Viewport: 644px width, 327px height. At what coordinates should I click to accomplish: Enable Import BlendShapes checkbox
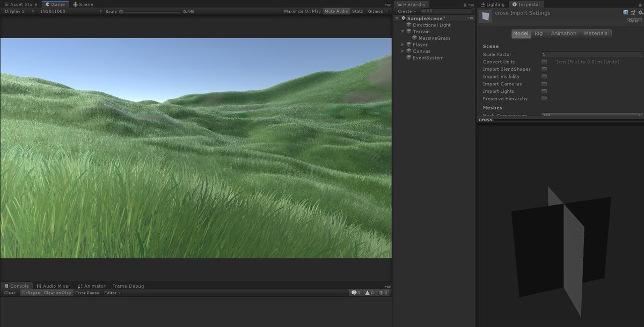[x=544, y=69]
